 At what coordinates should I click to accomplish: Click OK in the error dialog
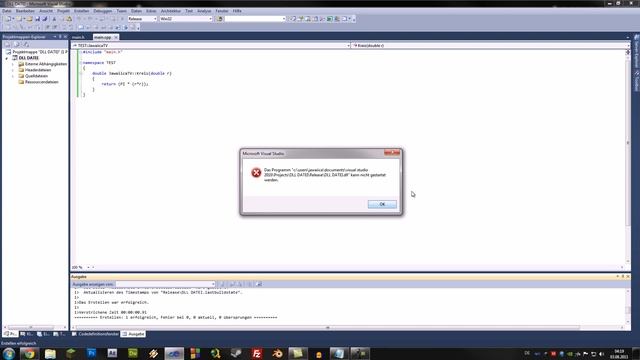[382, 204]
